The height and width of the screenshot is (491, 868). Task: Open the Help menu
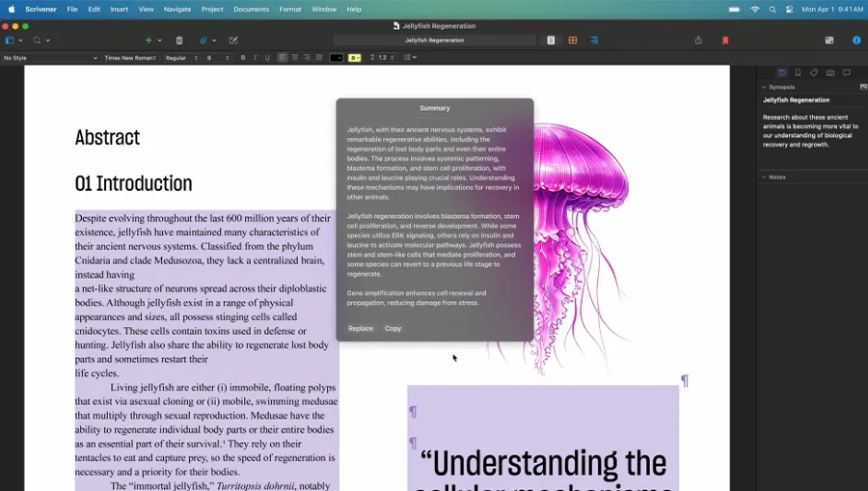[x=354, y=10]
